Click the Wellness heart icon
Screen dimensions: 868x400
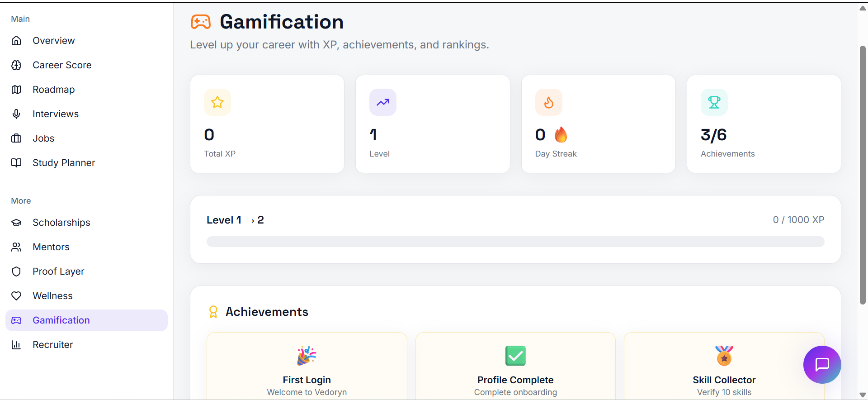coord(16,296)
